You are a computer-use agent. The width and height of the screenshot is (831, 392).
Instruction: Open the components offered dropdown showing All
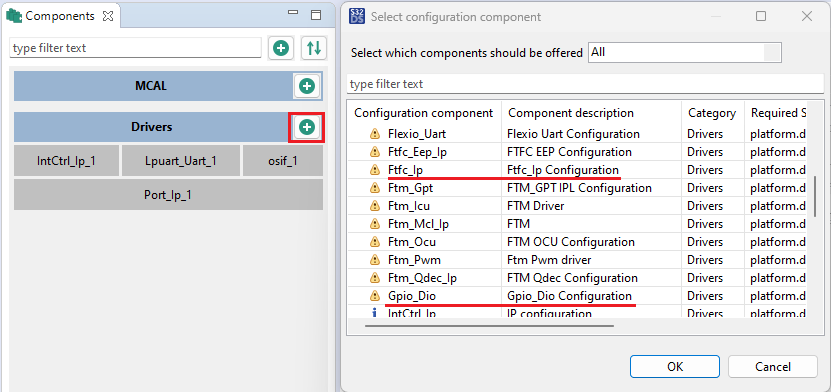[x=685, y=52]
